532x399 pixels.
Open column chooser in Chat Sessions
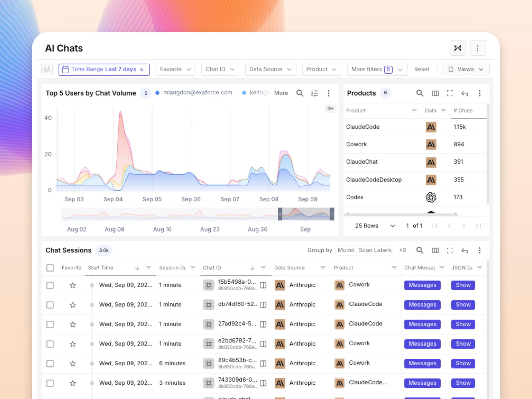click(435, 250)
